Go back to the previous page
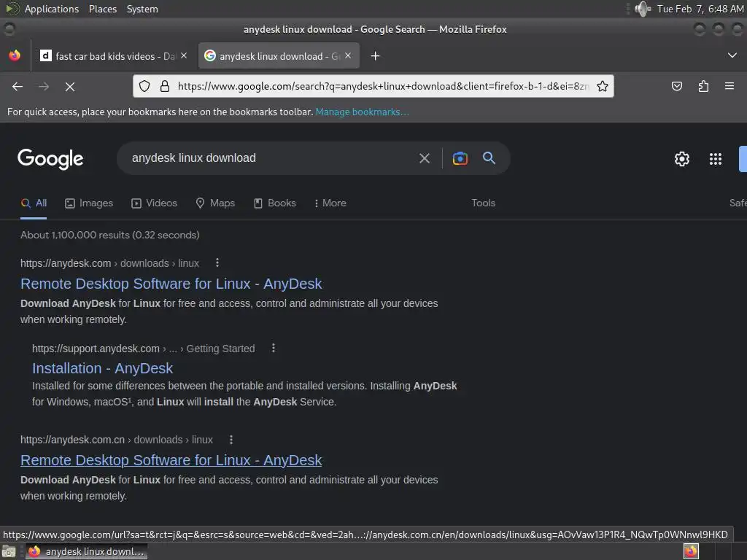Screen dimensions: 747x560 (18, 87)
